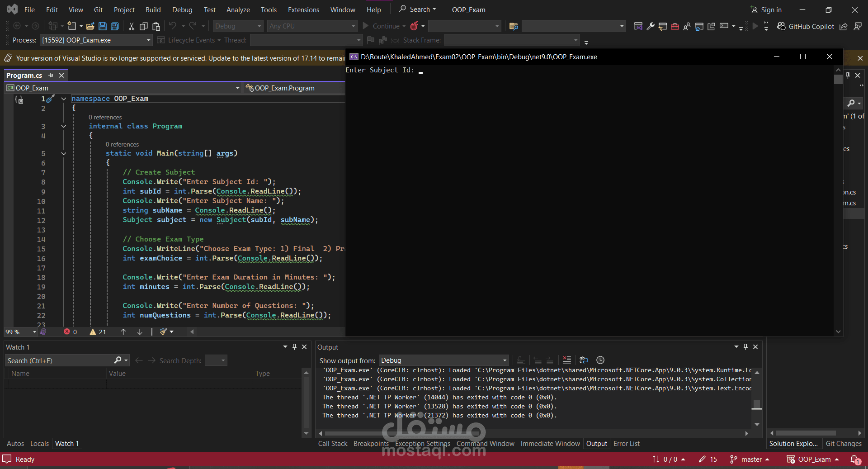The height and width of the screenshot is (469, 868).
Task: Open the Process dropdown for OOP_Exam.exe
Action: [x=148, y=40]
